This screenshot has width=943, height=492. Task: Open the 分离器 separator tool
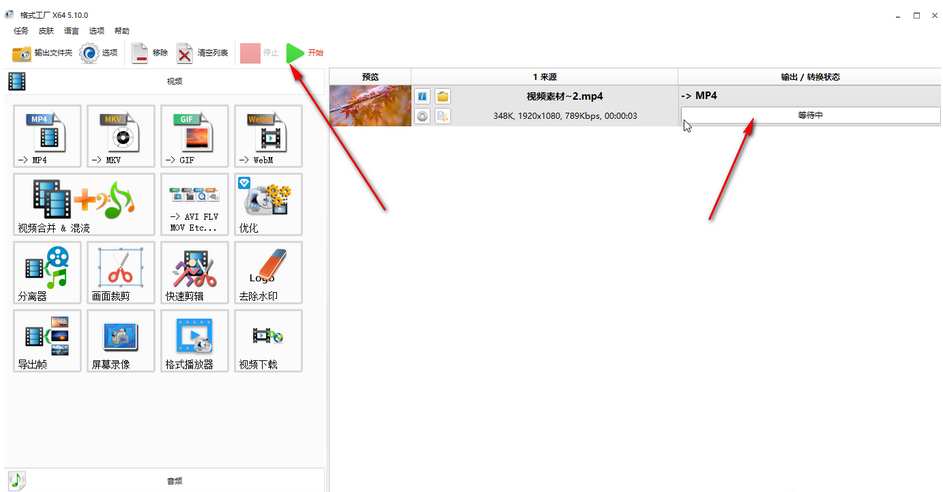click(x=47, y=272)
